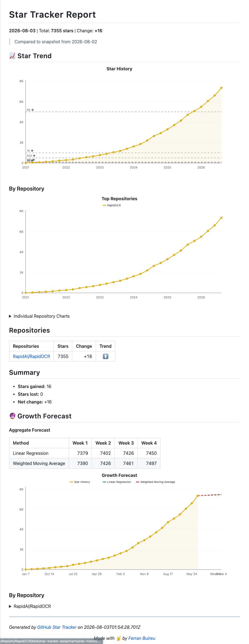Click the Week 4 column header in the forecast table
Viewport: 249px width, 644px height.
coord(149,443)
